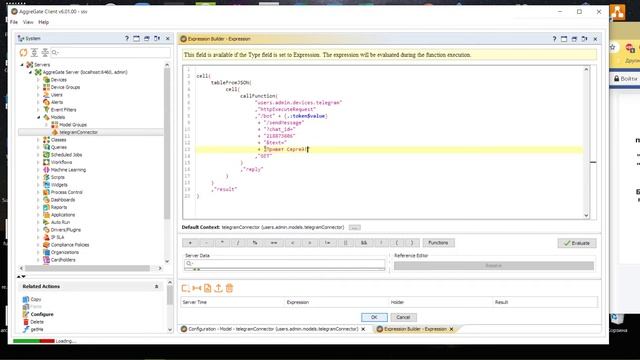The width and height of the screenshot is (640, 360).
Task: Expand the Widgets tree node
Action: coord(38,184)
